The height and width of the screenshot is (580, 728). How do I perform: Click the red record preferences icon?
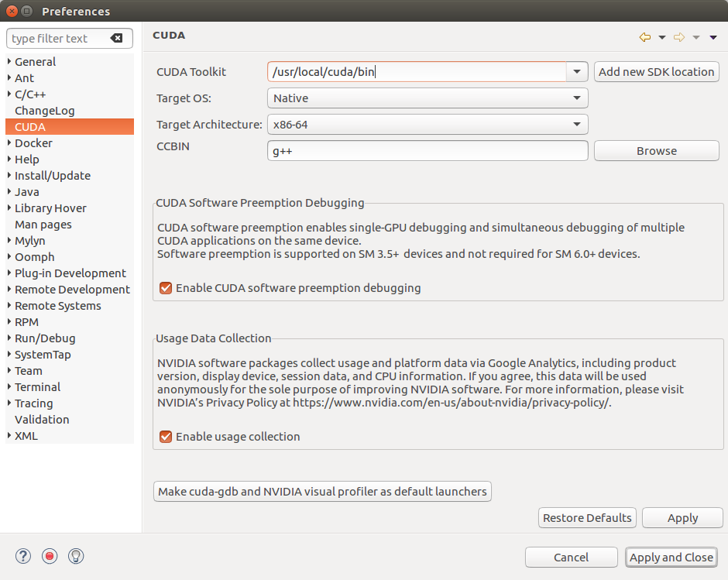tap(50, 556)
